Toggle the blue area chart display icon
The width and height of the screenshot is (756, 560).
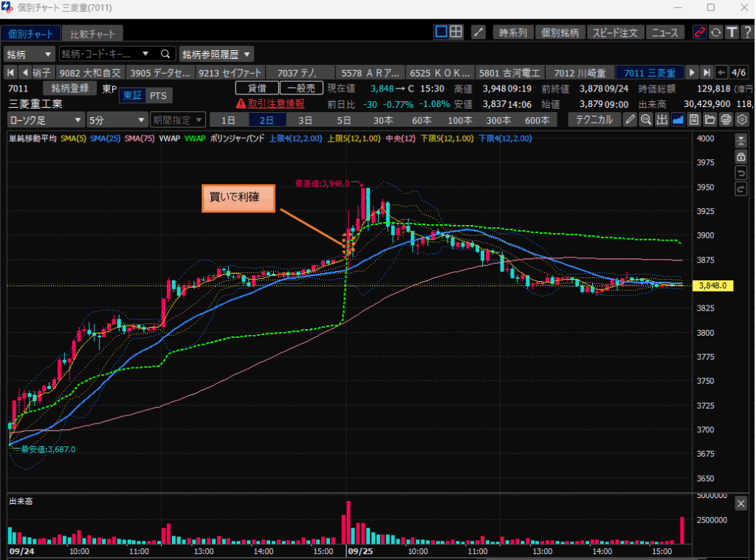point(678,120)
